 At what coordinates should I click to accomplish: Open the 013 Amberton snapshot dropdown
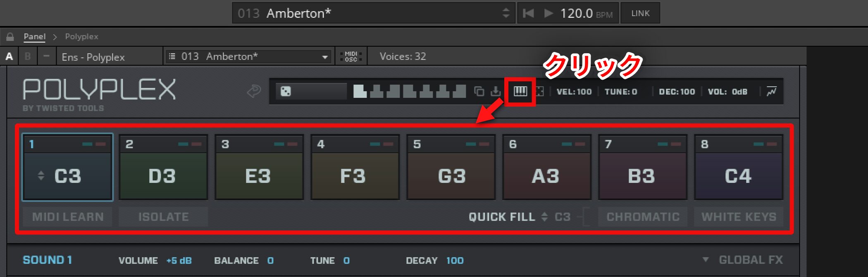coord(248,57)
